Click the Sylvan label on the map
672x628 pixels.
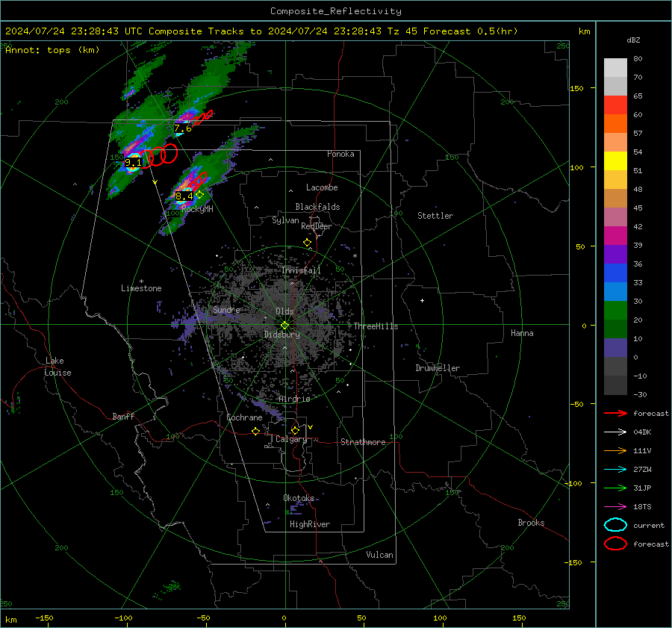285,220
